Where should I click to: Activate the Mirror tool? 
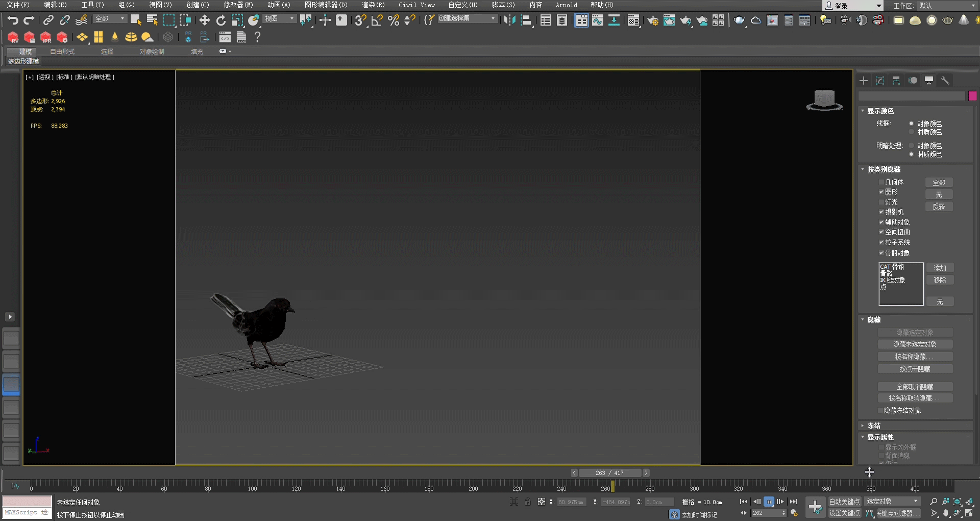(x=507, y=20)
